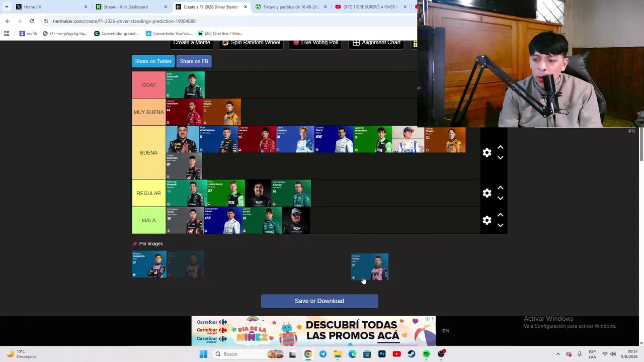Open the Chrome apps grid icon

(7, 34)
